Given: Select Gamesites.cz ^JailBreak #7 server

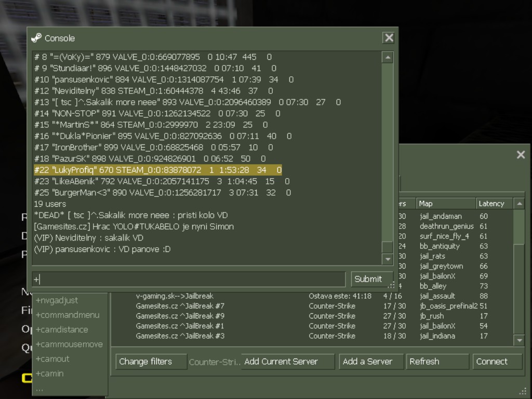Looking at the screenshot, I should 312,305.
